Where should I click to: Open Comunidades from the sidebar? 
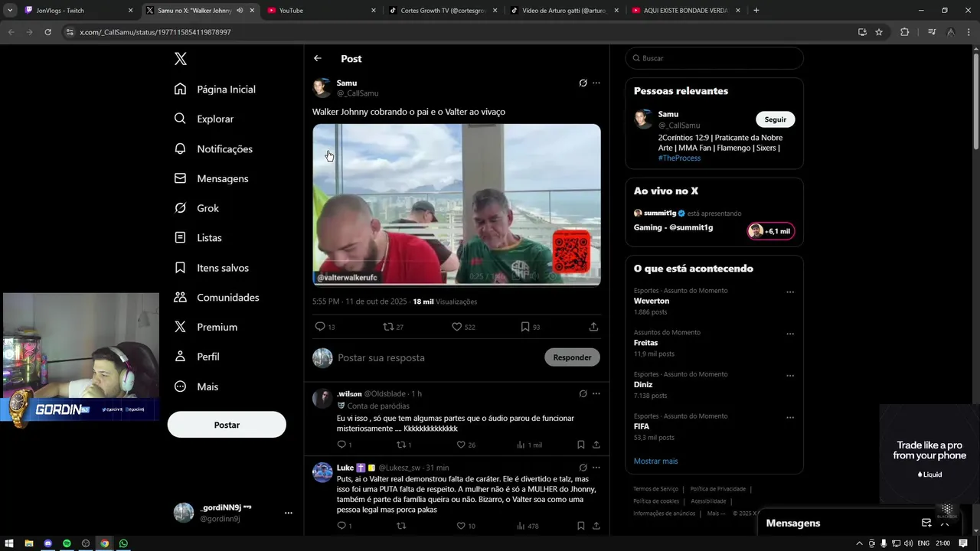(217, 297)
